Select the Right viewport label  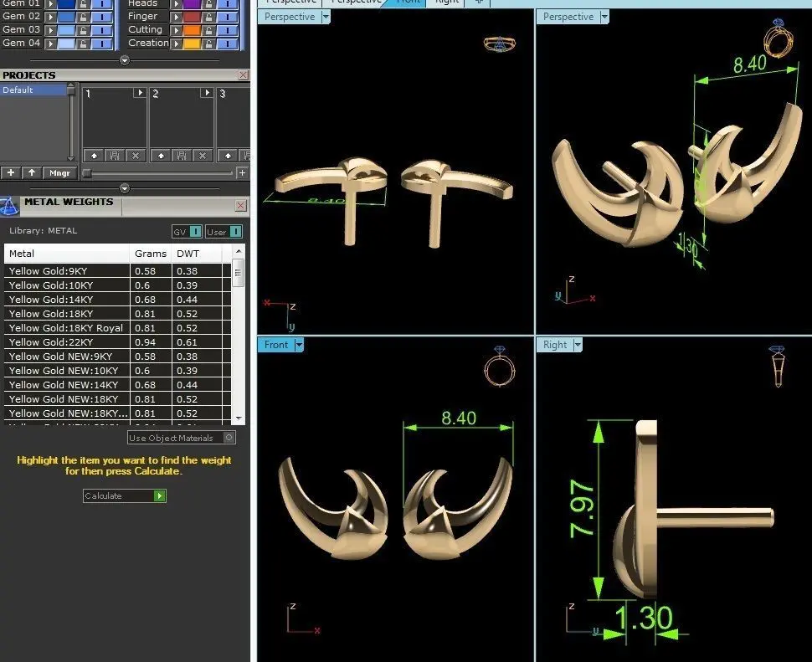(x=555, y=345)
